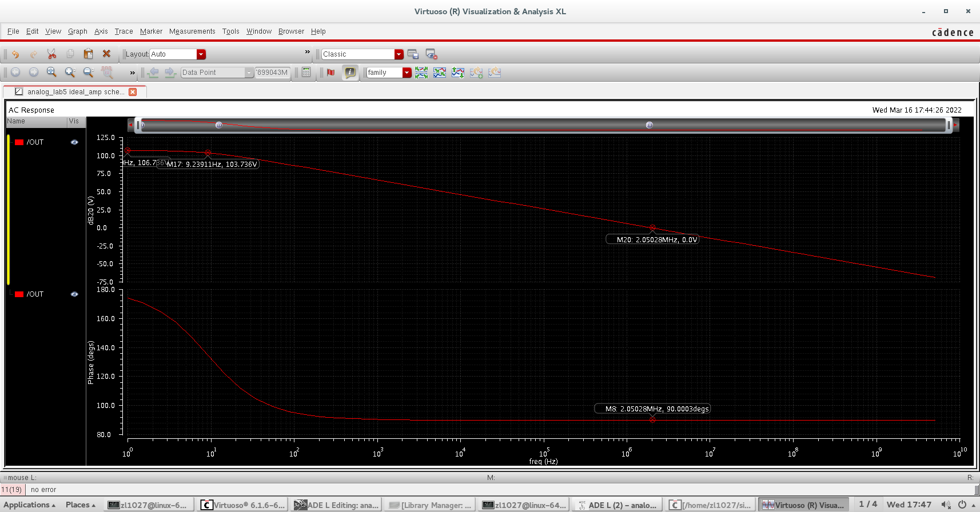Open the Classic workspace dropdown
The image size is (980, 512).
click(x=399, y=54)
